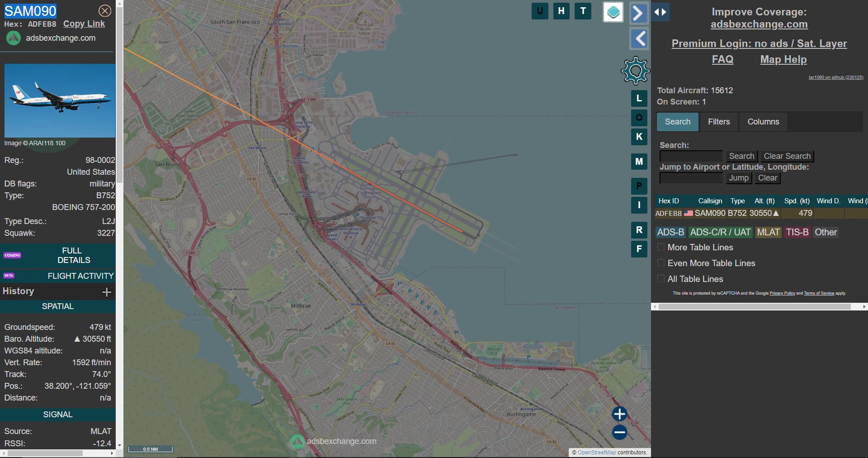The height and width of the screenshot is (458, 868).
Task: Enable the Even More Table Lines checkbox
Action: click(661, 263)
